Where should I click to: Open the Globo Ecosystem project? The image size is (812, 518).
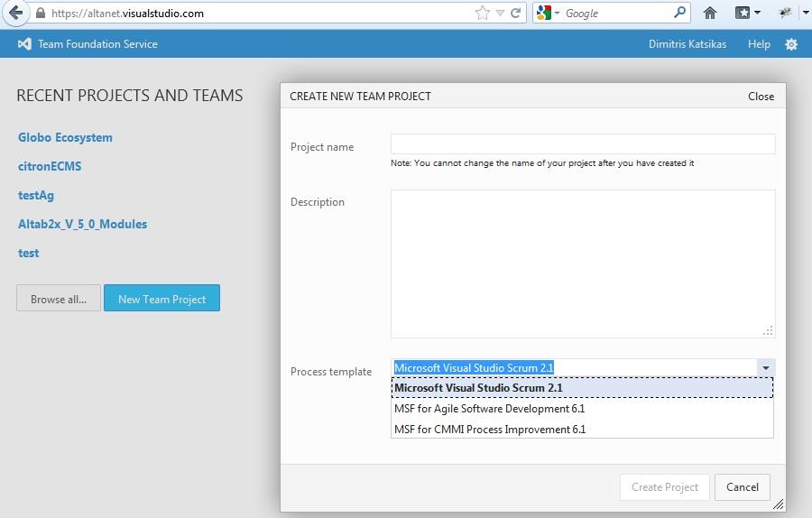[x=65, y=137]
